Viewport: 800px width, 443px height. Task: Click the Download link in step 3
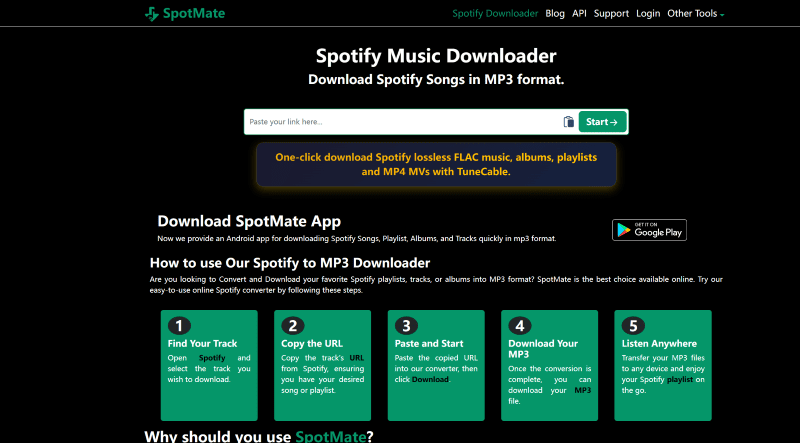coord(430,379)
